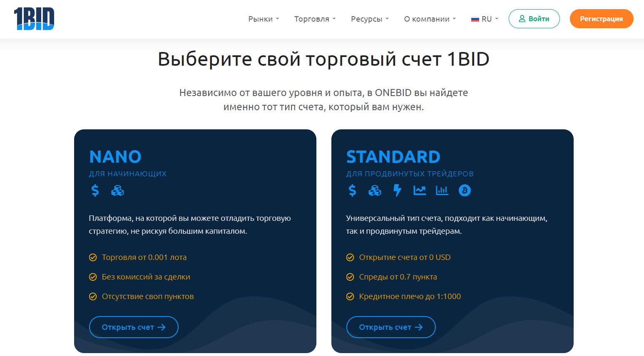Click the ДЛЯ ПРОДВИНУТЫХ ТРЕЙДЕРОВ subtitle

point(410,174)
